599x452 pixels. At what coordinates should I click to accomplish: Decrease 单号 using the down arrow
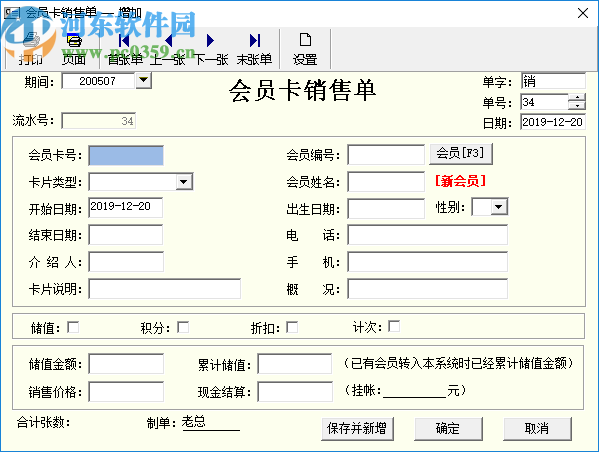point(576,105)
